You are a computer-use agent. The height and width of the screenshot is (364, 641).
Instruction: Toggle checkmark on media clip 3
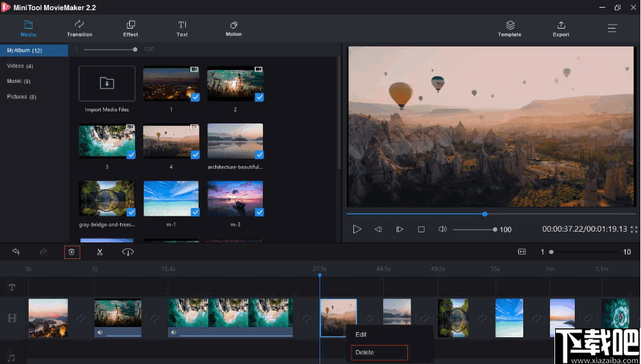[131, 155]
